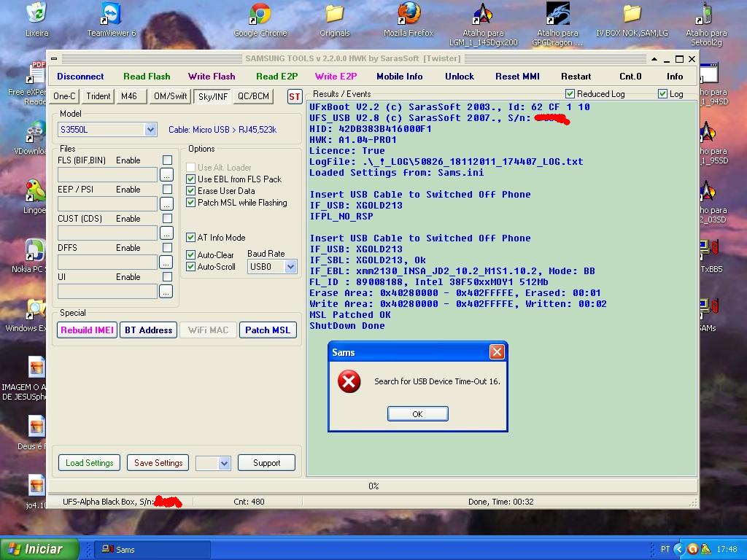The height and width of the screenshot is (560, 747).
Task: Click the red ST button icon
Action: [x=295, y=96]
